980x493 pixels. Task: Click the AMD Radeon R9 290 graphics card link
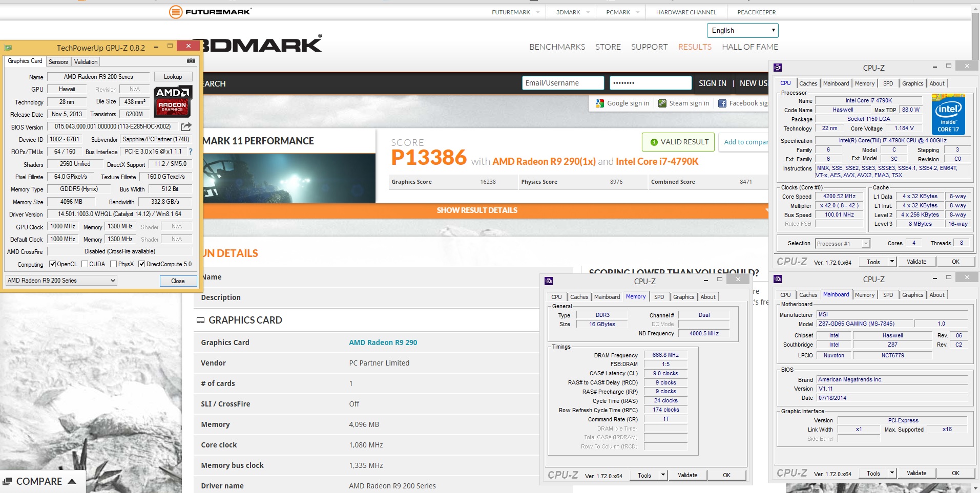pos(383,342)
